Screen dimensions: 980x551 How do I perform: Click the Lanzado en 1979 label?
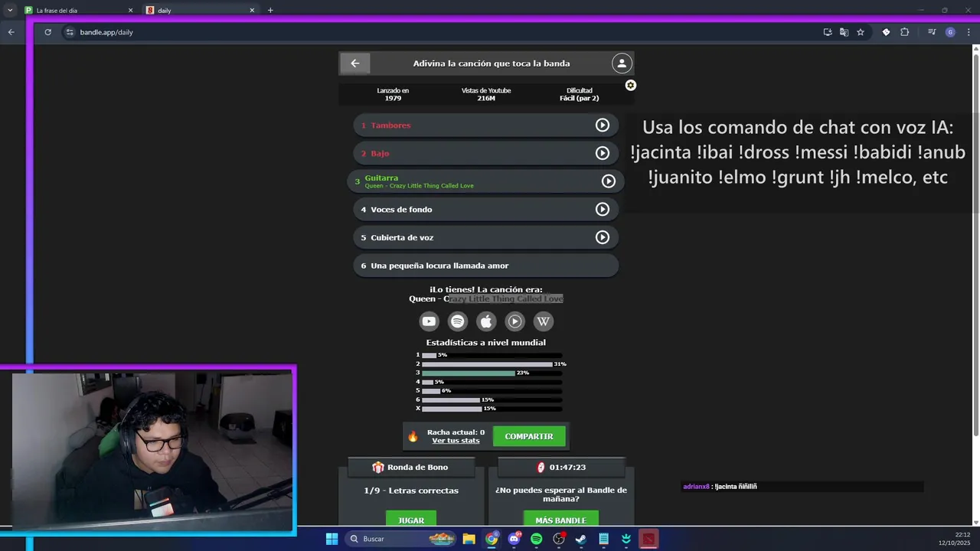(393, 94)
